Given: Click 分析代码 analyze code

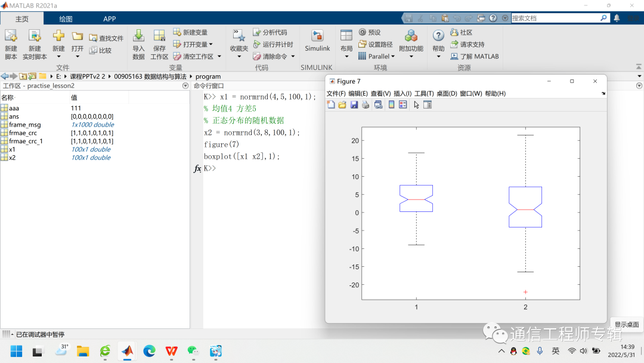Looking at the screenshot, I should point(270,32).
